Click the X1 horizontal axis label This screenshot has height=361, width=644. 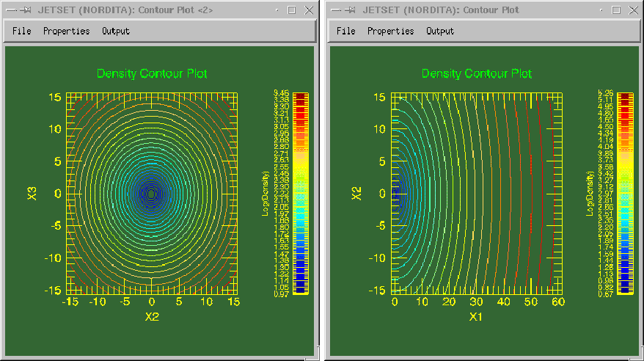pyautogui.click(x=475, y=317)
